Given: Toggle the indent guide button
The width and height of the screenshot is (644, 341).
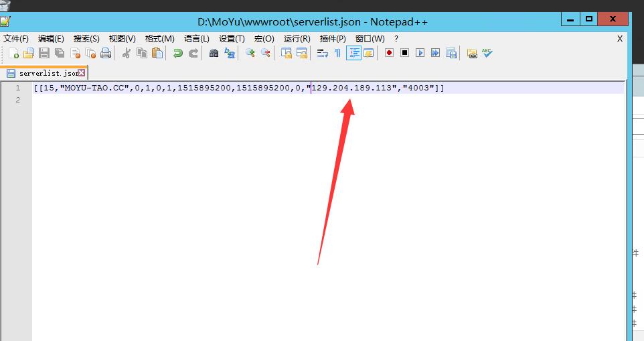Looking at the screenshot, I should click(353, 53).
